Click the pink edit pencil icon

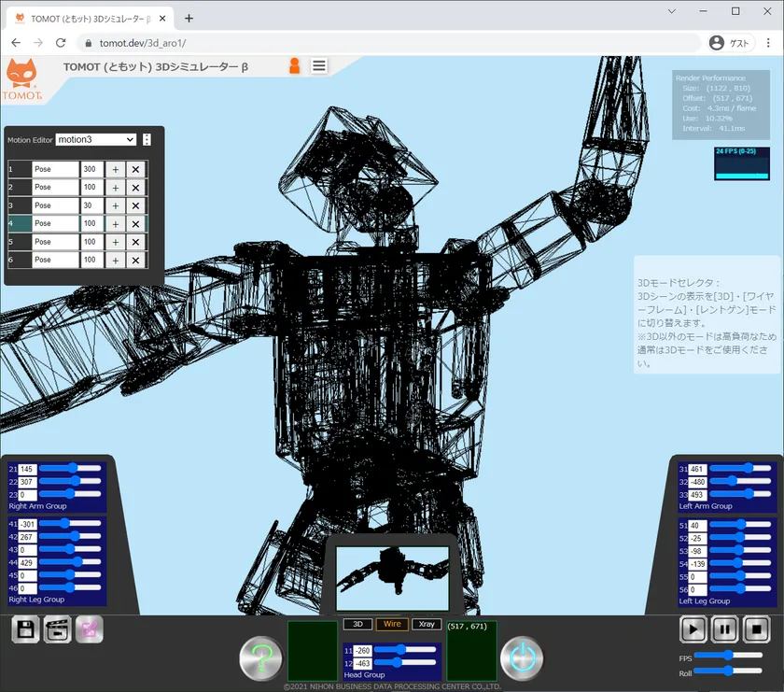tap(90, 629)
